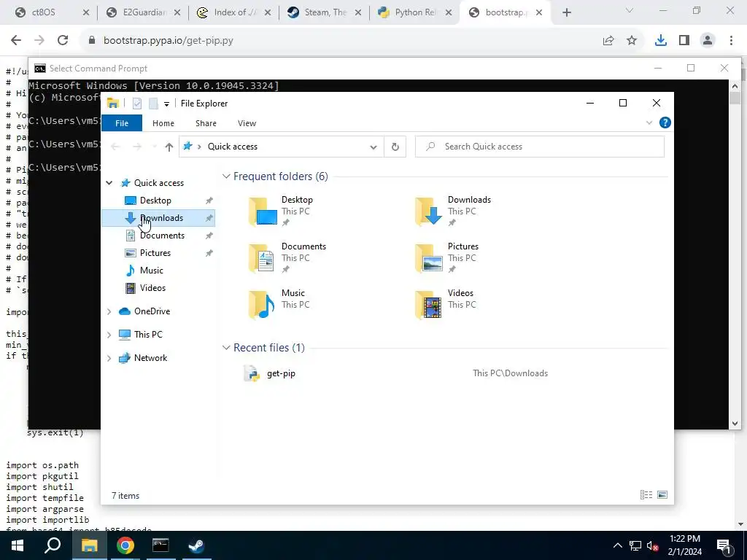Open a new Chrome tab
747x560 pixels.
pyautogui.click(x=566, y=13)
